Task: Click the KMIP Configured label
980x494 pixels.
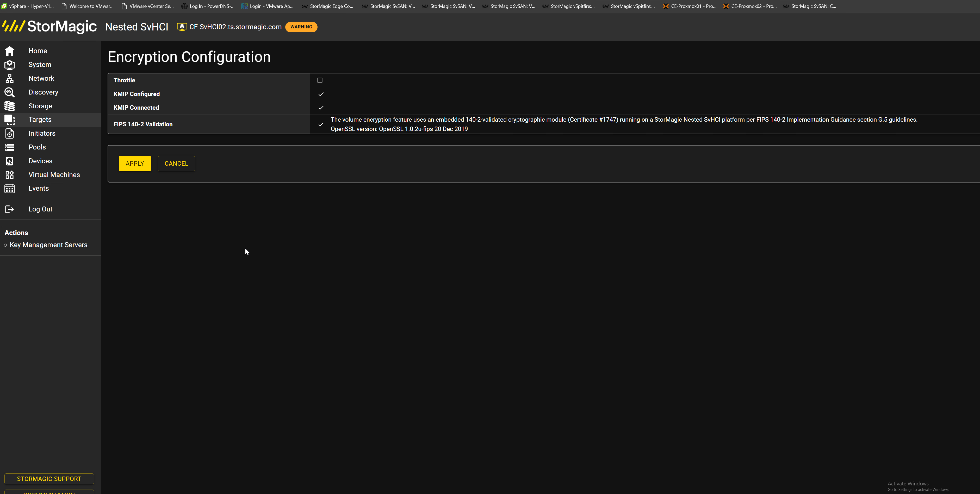Action: pos(137,94)
